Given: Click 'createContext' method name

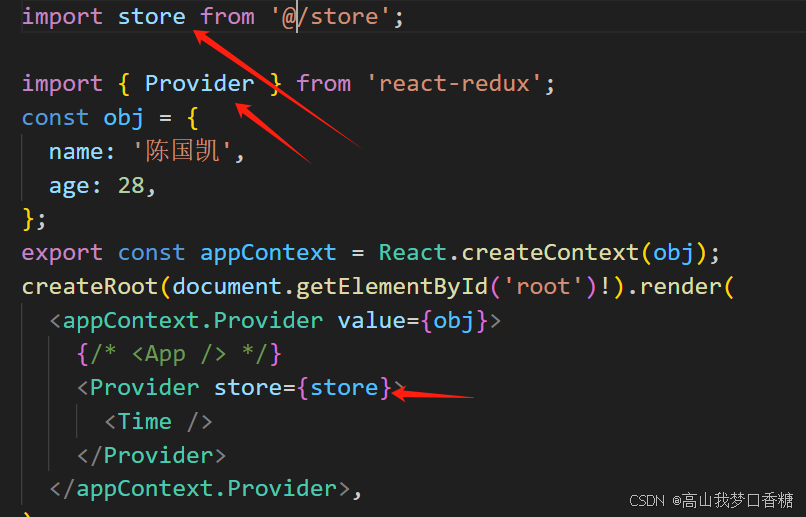Looking at the screenshot, I should pyautogui.click(x=549, y=253).
